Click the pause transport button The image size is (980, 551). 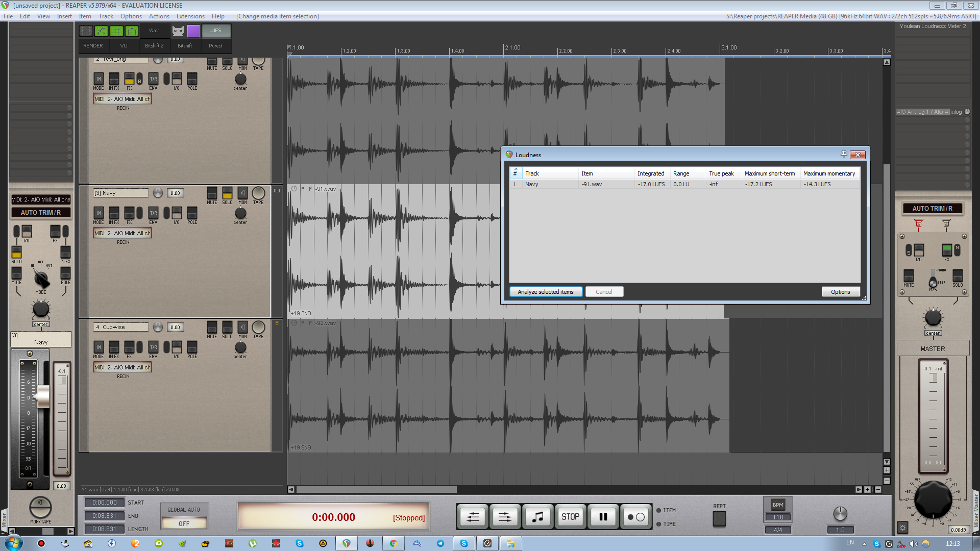tap(603, 517)
